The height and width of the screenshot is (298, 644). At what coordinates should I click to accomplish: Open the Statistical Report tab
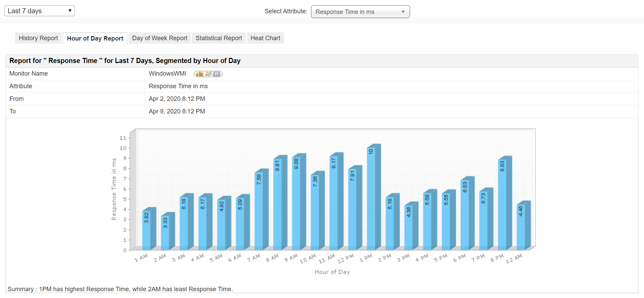coord(219,38)
